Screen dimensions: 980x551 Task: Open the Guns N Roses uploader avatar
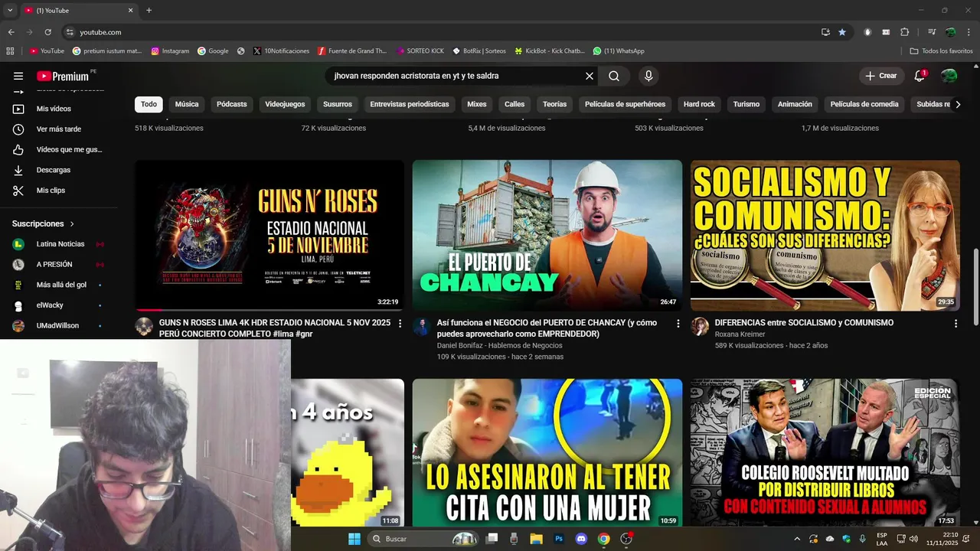[x=144, y=327]
